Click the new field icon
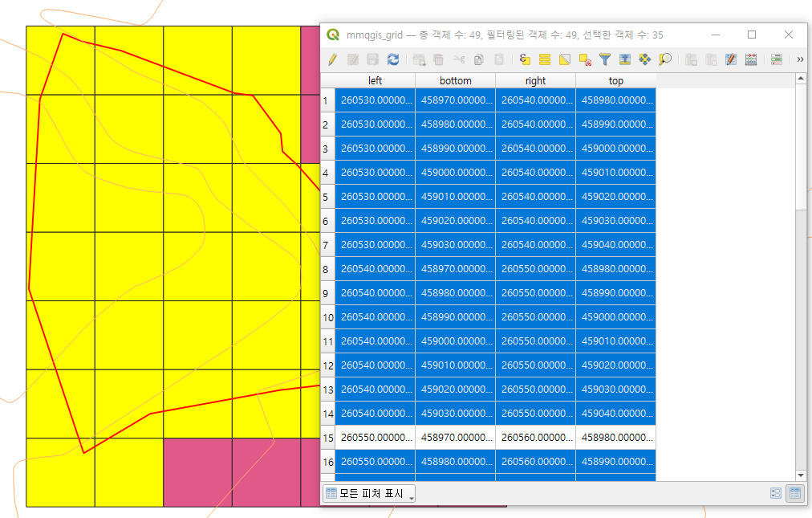 point(691,59)
